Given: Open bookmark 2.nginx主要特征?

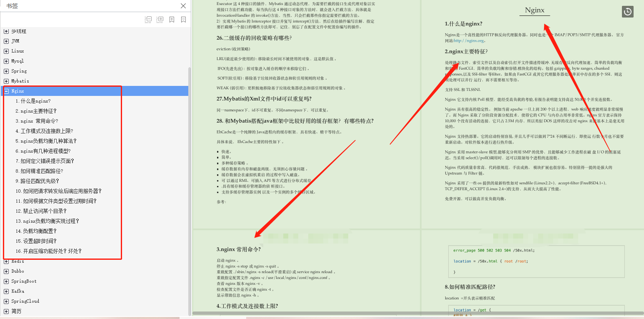Looking at the screenshot, I should pyautogui.click(x=36, y=111).
